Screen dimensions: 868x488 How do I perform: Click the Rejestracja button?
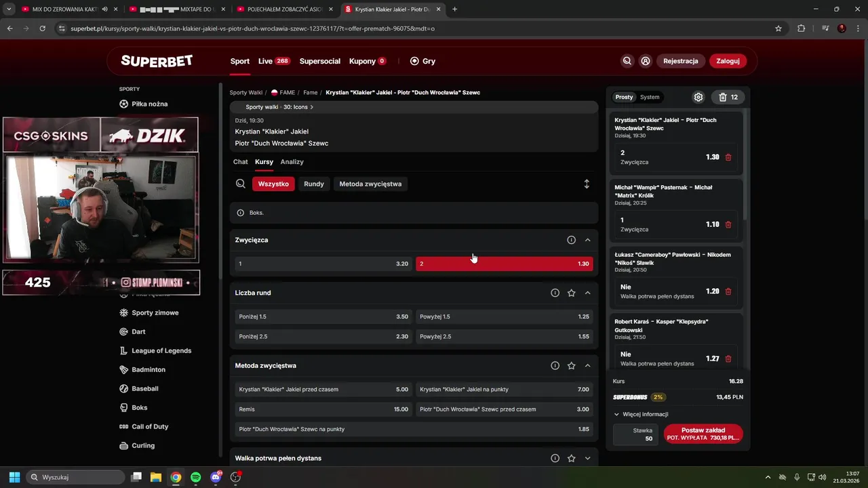(x=681, y=61)
